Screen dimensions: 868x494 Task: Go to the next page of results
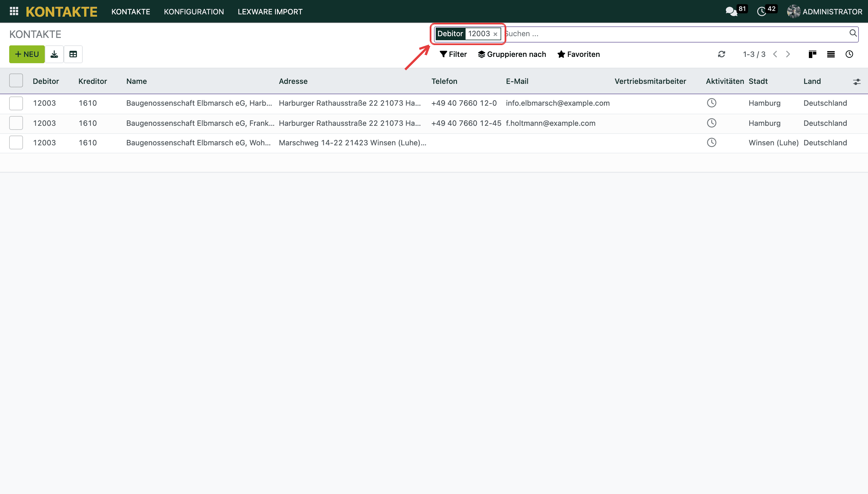tap(788, 54)
